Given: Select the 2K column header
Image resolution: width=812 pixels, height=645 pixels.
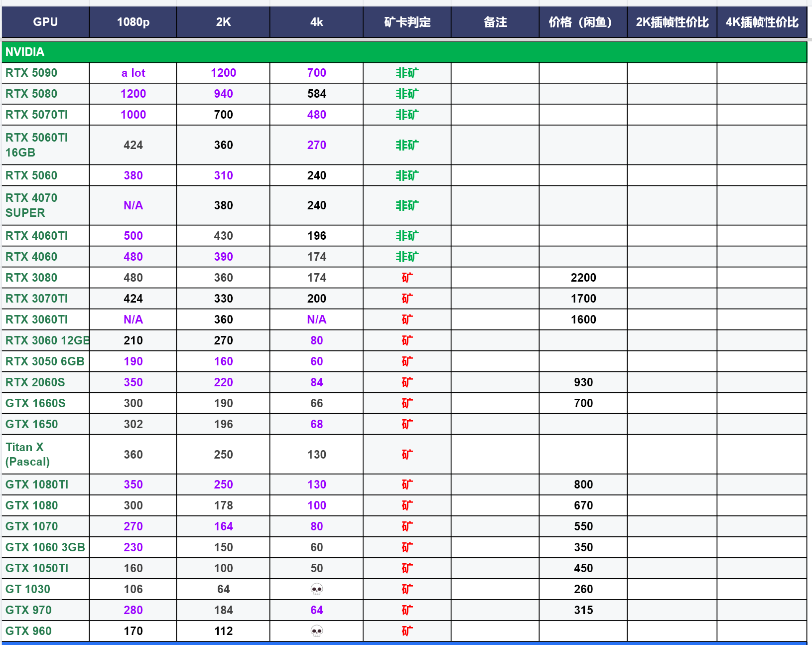Looking at the screenshot, I should click(223, 22).
